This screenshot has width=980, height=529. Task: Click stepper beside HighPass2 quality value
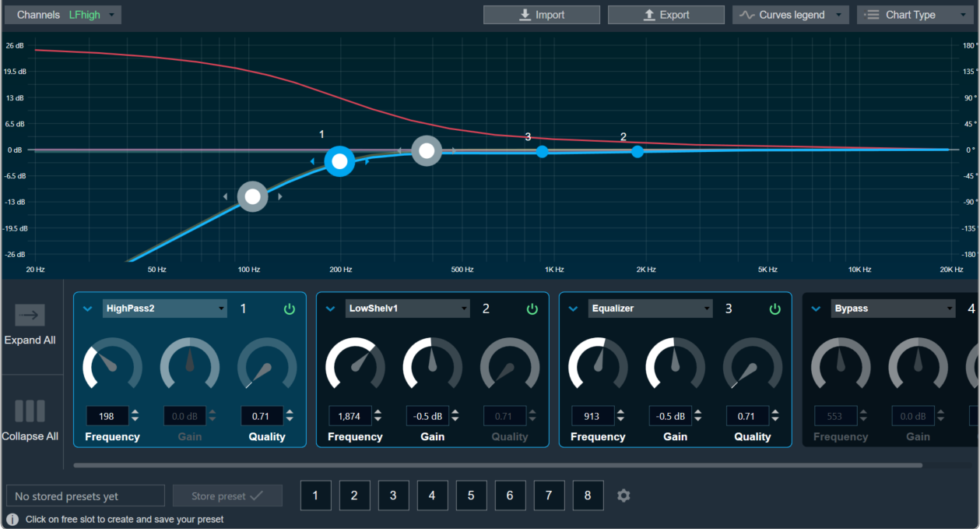[290, 416]
